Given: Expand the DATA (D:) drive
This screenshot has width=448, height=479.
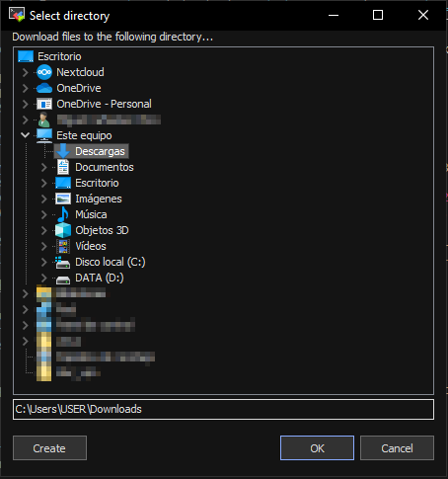Looking at the screenshot, I should click(43, 278).
